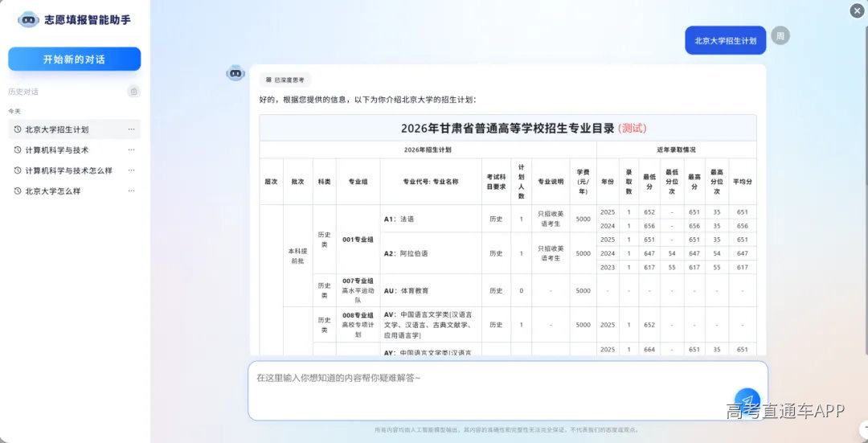Click the 专业组 column header
This screenshot has width=868, height=443.
coord(358,182)
